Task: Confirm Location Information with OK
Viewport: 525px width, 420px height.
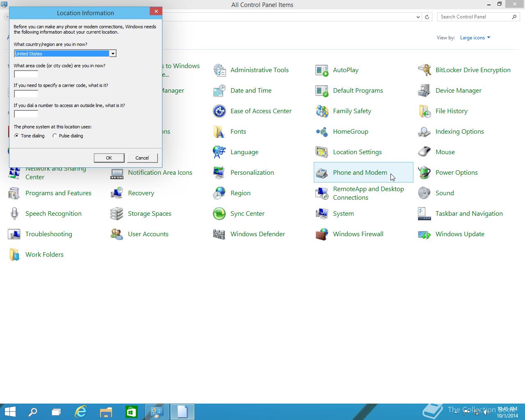Action: click(x=109, y=158)
